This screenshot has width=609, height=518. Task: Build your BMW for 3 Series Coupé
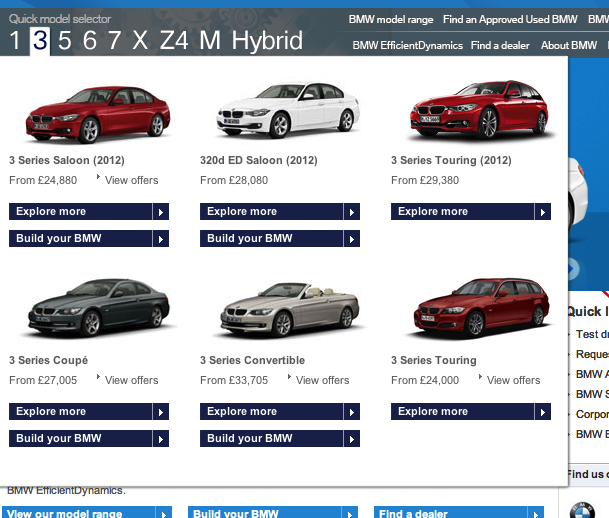point(89,438)
